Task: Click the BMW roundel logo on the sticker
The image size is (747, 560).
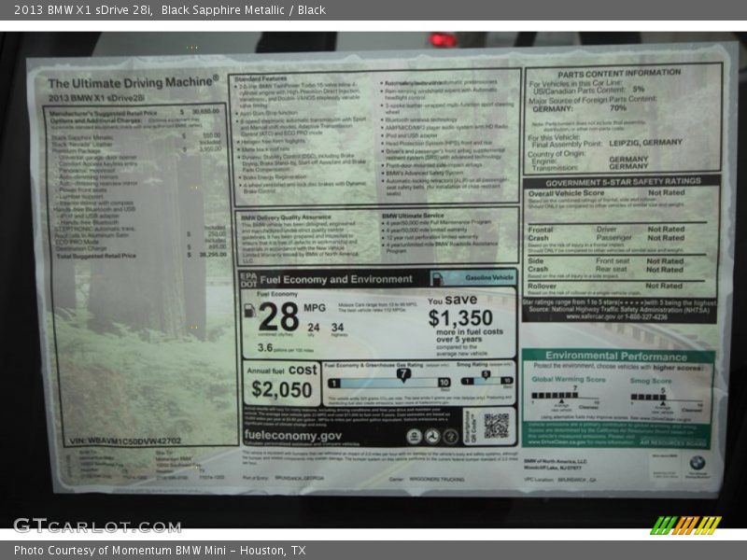Action: [698, 462]
